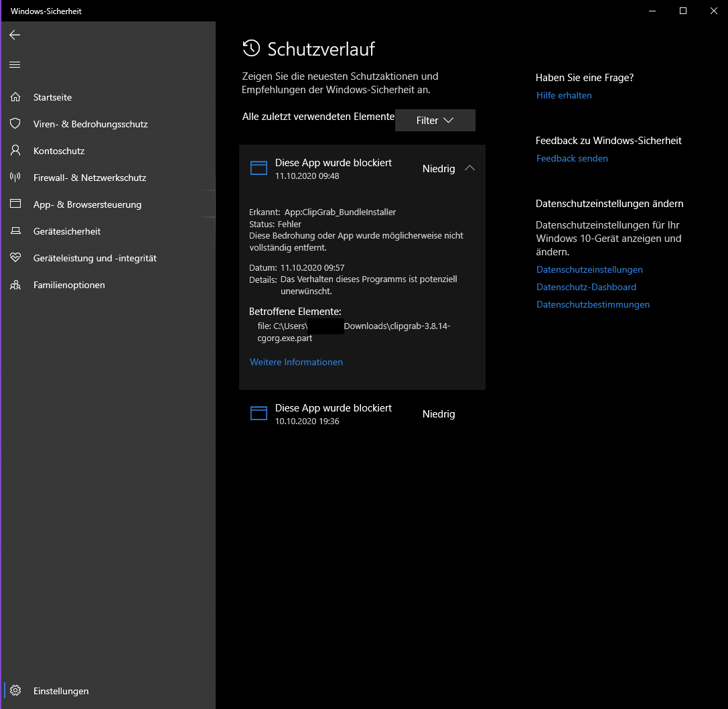This screenshot has height=709, width=728.
Task: Click the Schutzverlauf history clock icon
Action: (x=251, y=48)
